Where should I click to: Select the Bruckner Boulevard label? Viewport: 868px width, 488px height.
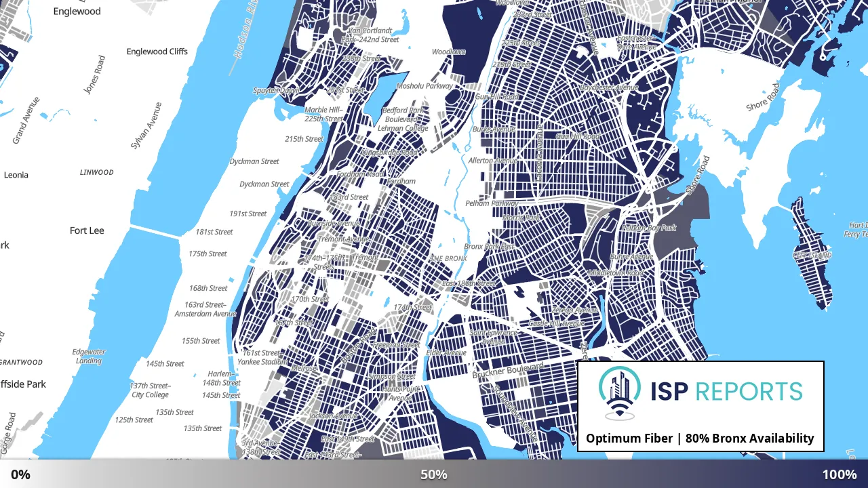(x=509, y=370)
